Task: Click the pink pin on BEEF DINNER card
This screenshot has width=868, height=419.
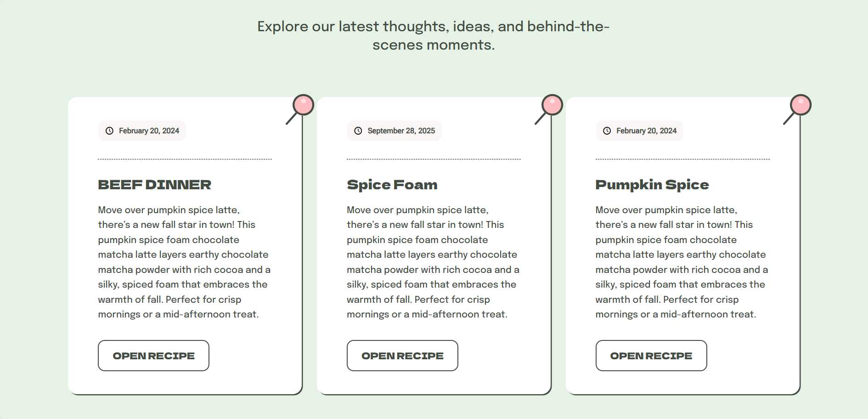Action: point(303,105)
